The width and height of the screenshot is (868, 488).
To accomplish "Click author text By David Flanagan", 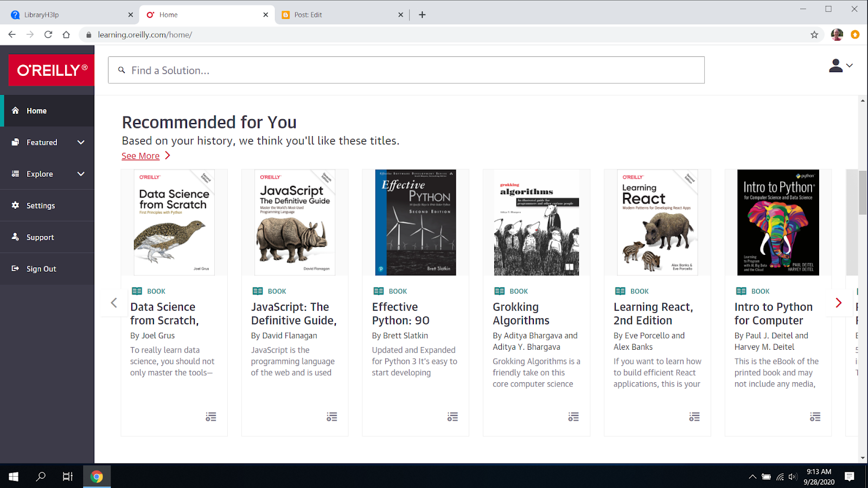I will (284, 336).
